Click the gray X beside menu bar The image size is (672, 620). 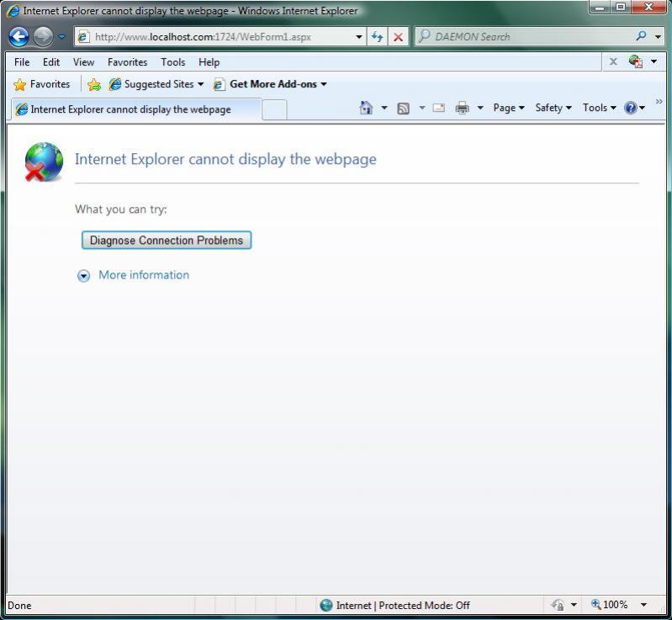click(613, 61)
